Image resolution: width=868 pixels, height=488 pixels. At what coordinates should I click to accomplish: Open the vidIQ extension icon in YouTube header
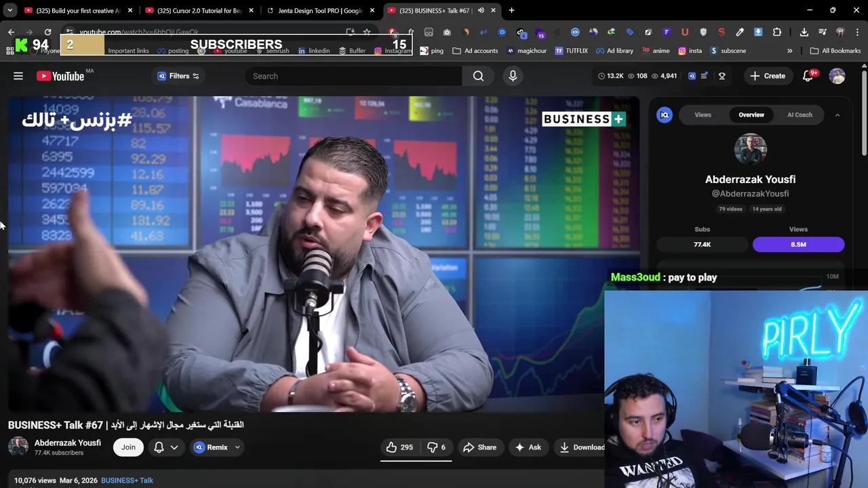[x=692, y=76]
